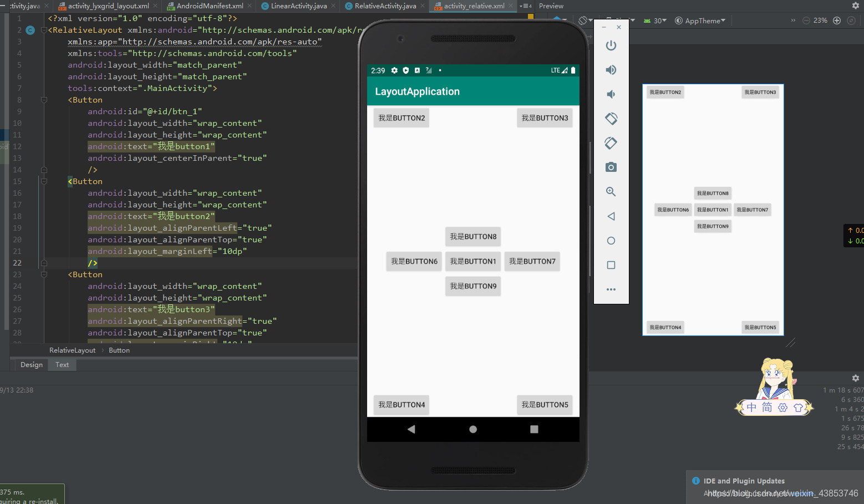Tap the phone's on-screen home button
The width and height of the screenshot is (864, 504).
[x=473, y=429]
